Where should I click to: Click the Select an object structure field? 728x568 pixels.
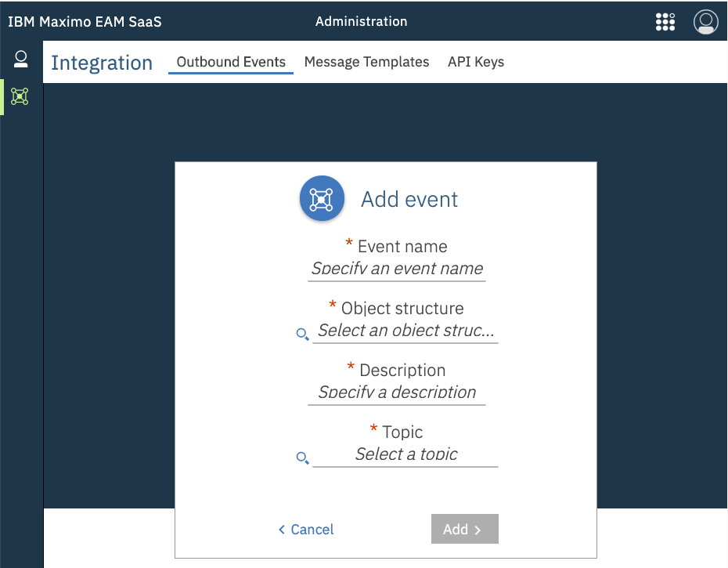tap(405, 331)
